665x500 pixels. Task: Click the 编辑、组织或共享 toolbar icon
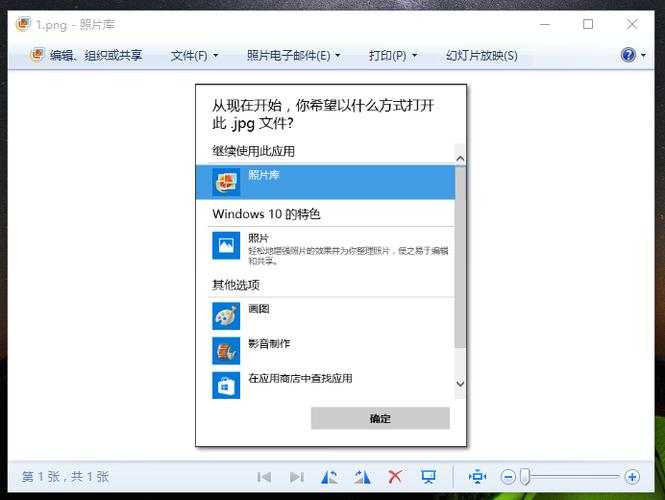[37, 55]
